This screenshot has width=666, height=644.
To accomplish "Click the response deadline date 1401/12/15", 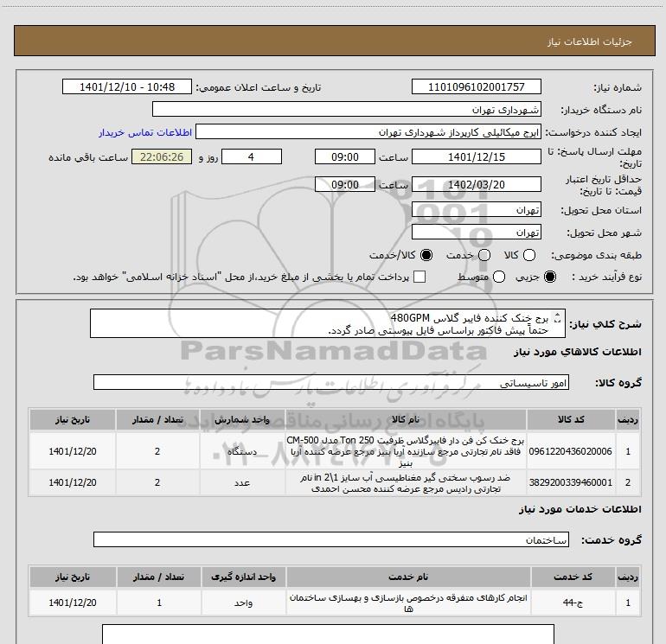I will tap(476, 156).
